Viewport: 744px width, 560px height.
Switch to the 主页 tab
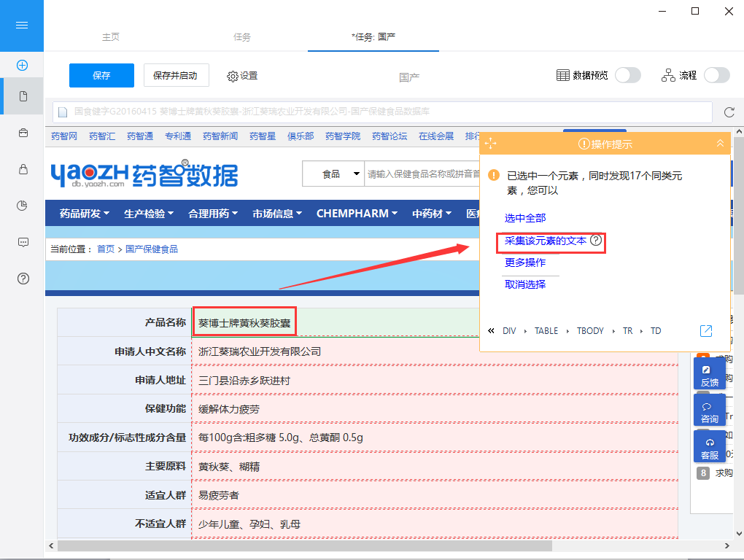click(111, 37)
